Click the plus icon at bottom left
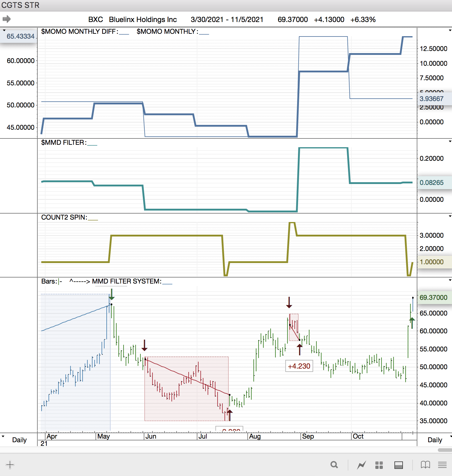The width and height of the screenshot is (452, 476). click(x=10, y=465)
